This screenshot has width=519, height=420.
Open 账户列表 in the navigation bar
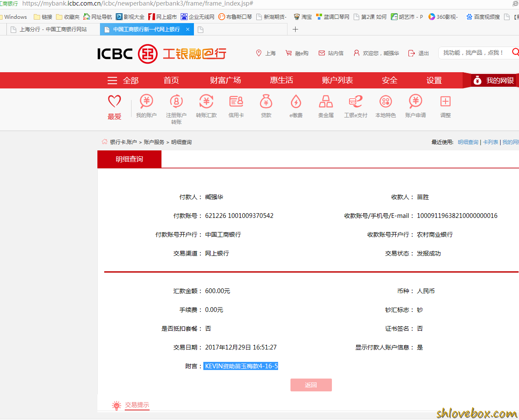pyautogui.click(x=337, y=80)
